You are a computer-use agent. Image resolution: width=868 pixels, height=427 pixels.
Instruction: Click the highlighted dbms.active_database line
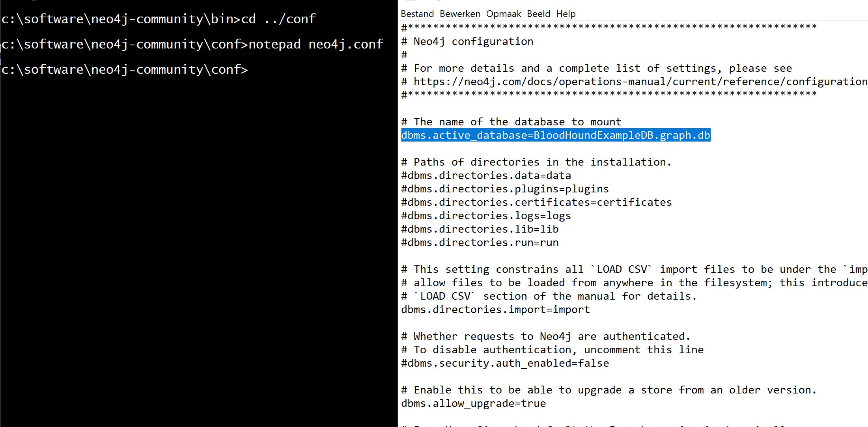click(x=556, y=135)
